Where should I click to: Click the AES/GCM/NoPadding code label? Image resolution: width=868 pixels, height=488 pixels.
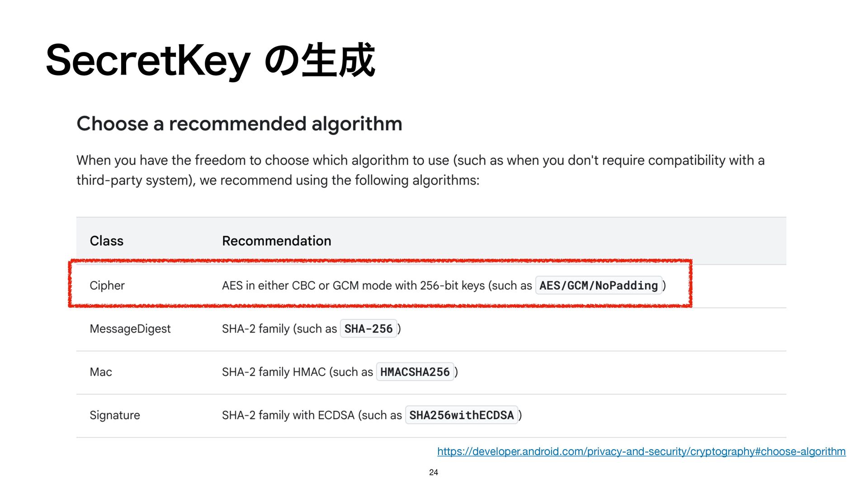coord(599,286)
